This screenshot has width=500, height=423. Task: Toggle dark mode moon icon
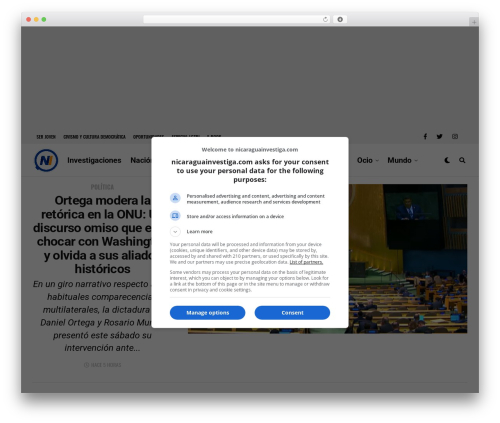tap(447, 160)
